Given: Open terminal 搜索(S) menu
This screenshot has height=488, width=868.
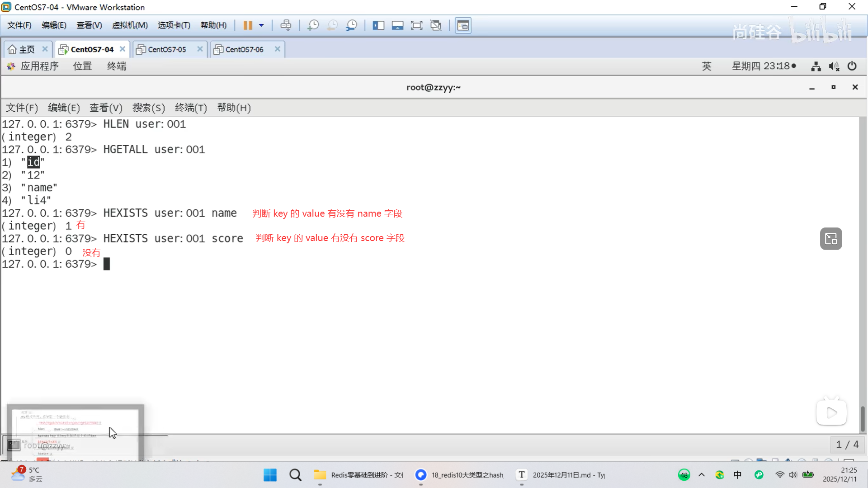Looking at the screenshot, I should (x=149, y=108).
